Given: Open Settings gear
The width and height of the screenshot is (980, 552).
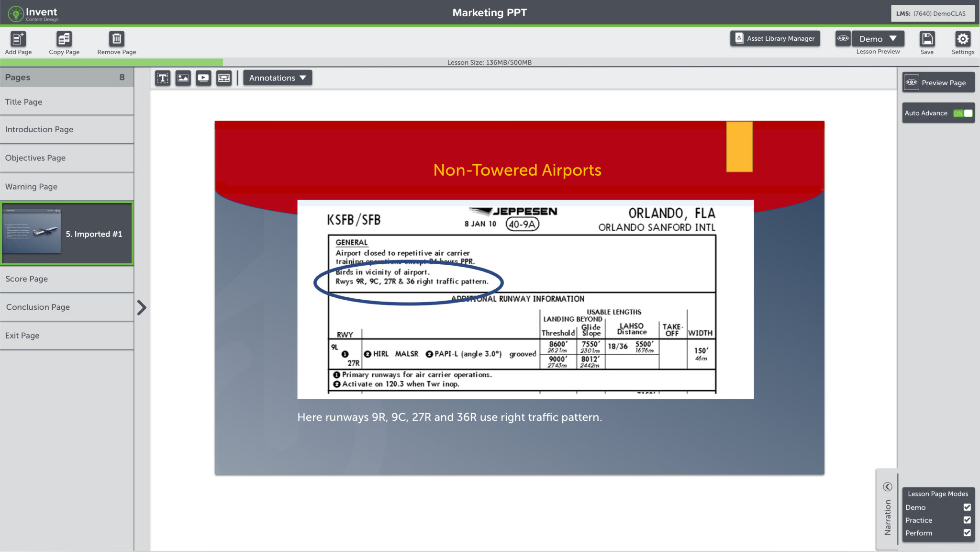Looking at the screenshot, I should pos(963,39).
